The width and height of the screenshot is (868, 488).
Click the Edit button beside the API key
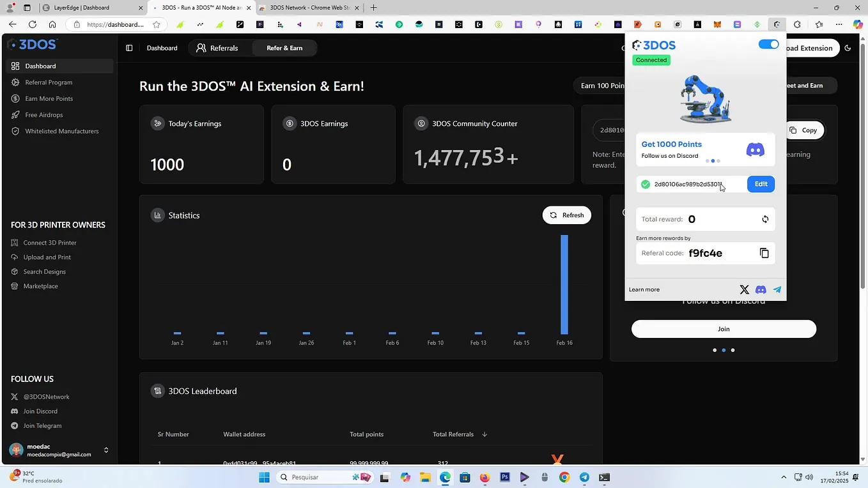761,184
